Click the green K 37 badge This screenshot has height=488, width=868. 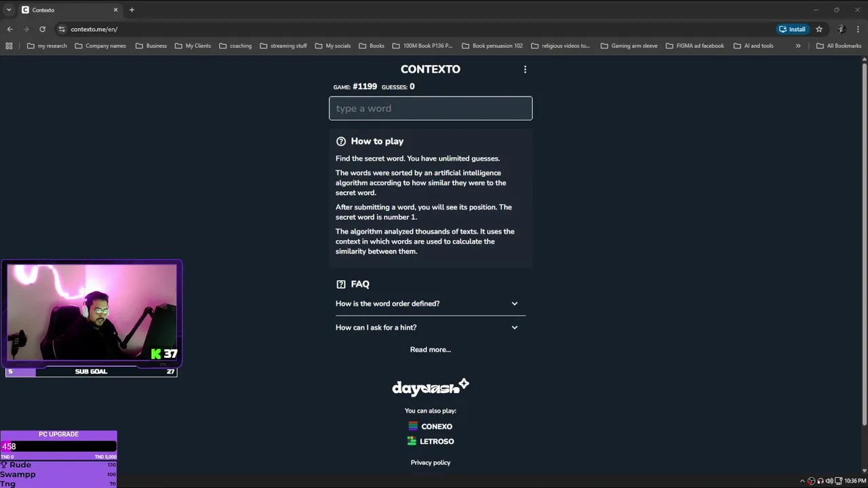[x=164, y=354]
